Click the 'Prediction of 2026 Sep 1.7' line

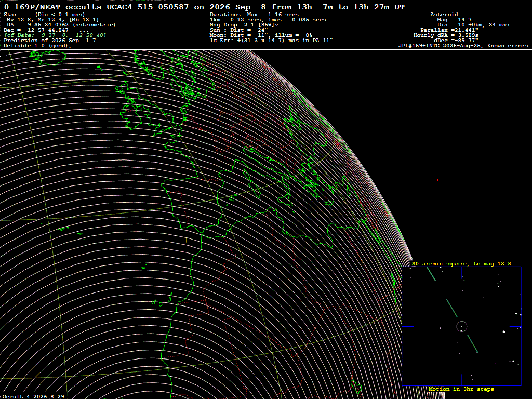tap(49, 41)
